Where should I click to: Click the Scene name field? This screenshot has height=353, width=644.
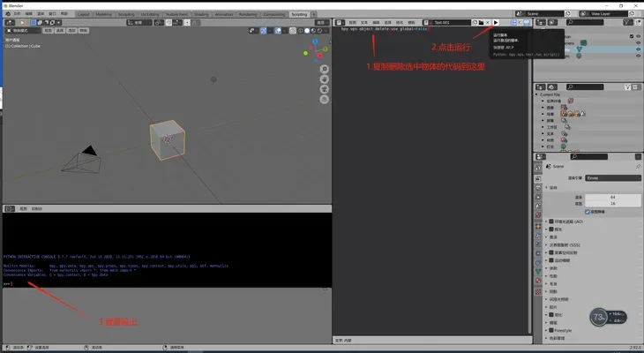(543, 14)
